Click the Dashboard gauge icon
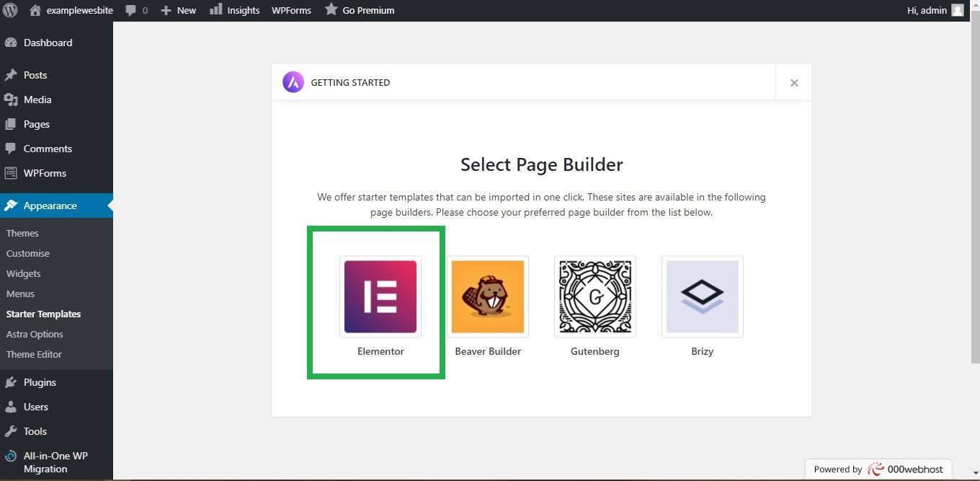This screenshot has height=481, width=980. point(11,43)
